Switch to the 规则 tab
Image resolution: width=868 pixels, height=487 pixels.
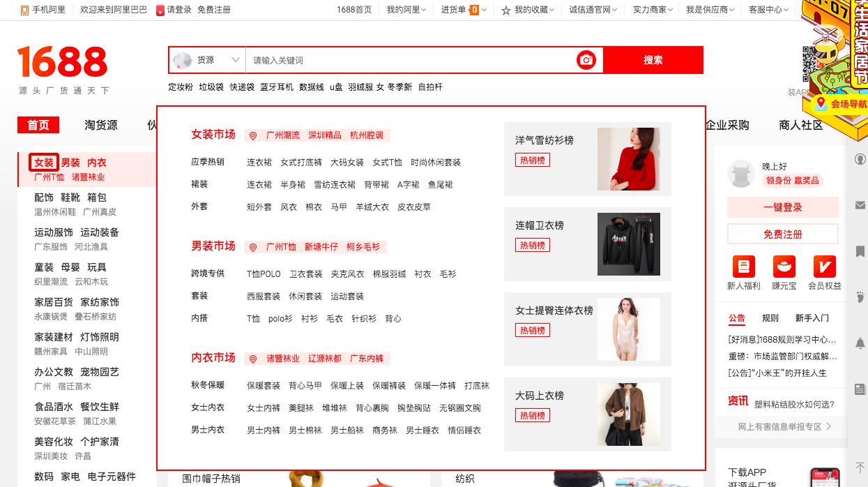pos(770,318)
